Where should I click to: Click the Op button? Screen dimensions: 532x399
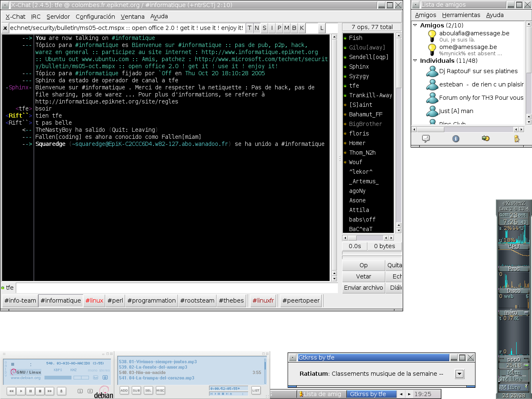(364, 265)
